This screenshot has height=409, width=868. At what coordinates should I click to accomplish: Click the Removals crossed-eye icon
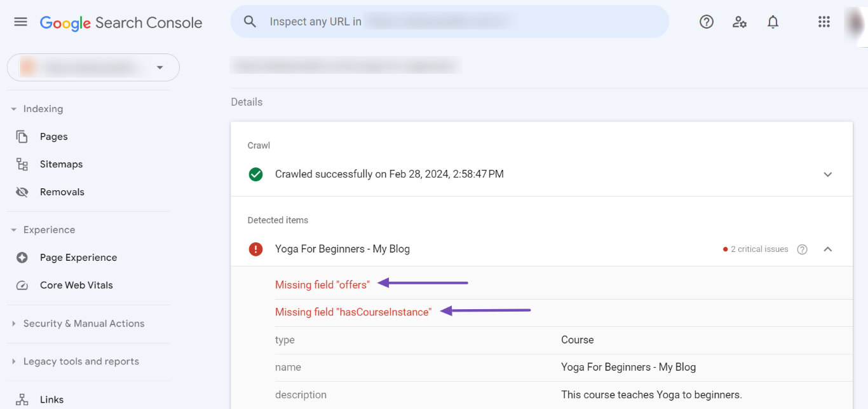pyautogui.click(x=22, y=192)
